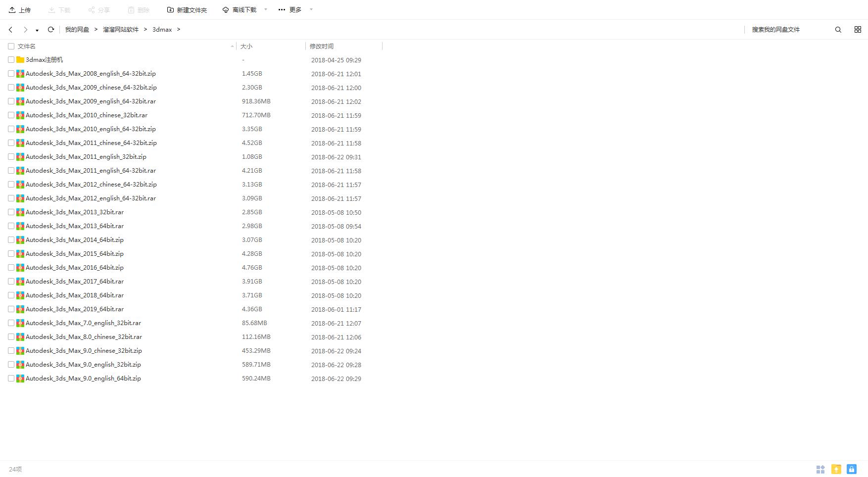Click archive icon of 3ds_Max_2015_64bit.zip
The width and height of the screenshot is (868, 477).
20,254
